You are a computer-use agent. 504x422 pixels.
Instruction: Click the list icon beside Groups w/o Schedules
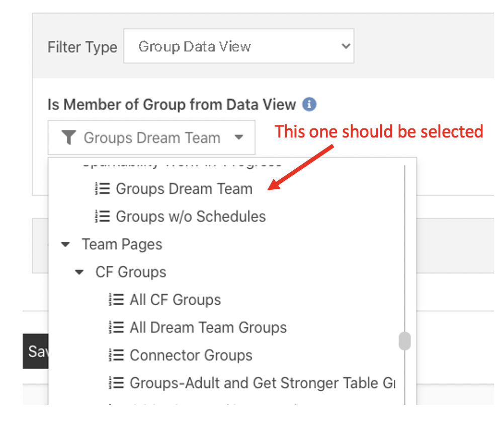(x=102, y=216)
